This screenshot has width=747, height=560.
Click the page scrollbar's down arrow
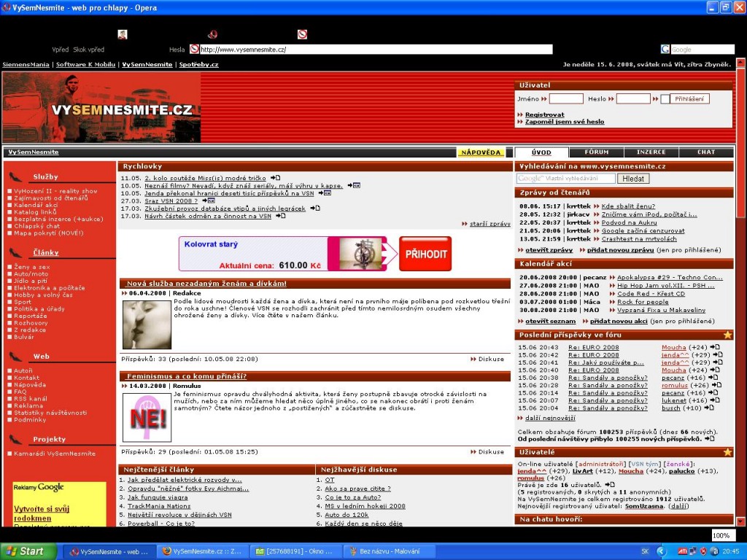point(741,521)
